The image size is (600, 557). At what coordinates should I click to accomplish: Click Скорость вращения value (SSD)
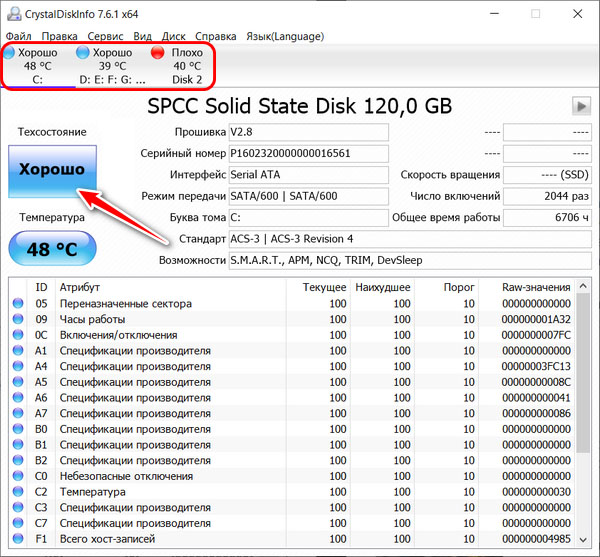click(x=547, y=175)
